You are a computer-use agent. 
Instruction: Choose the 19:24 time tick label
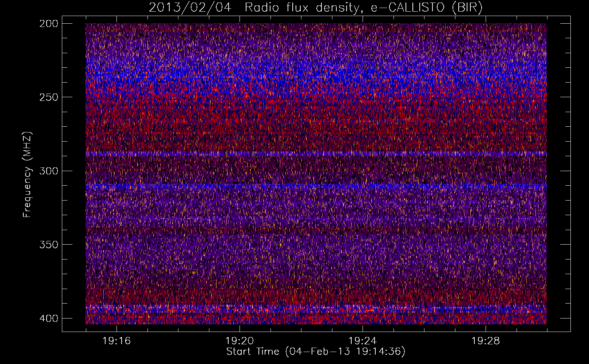[x=363, y=341]
